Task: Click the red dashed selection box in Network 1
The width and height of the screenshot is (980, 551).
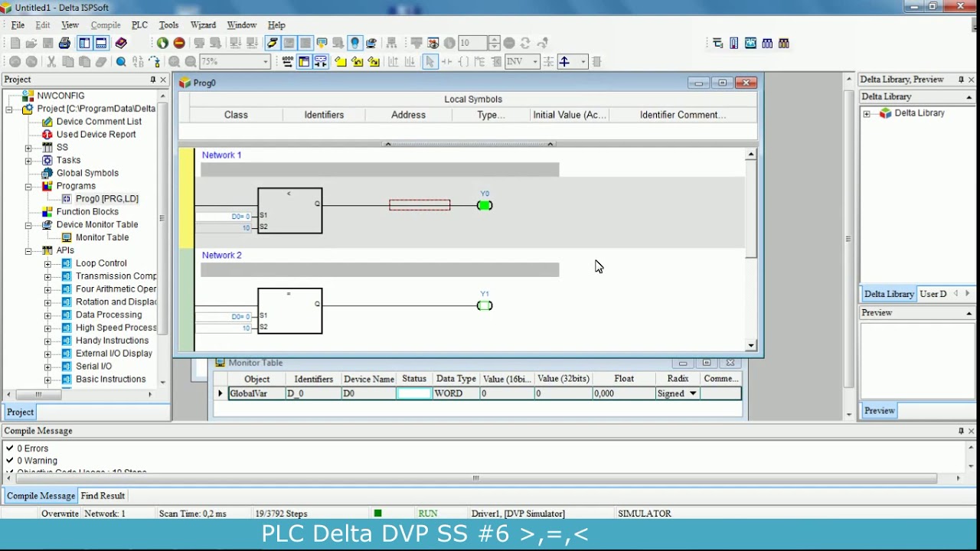Action: click(x=420, y=204)
